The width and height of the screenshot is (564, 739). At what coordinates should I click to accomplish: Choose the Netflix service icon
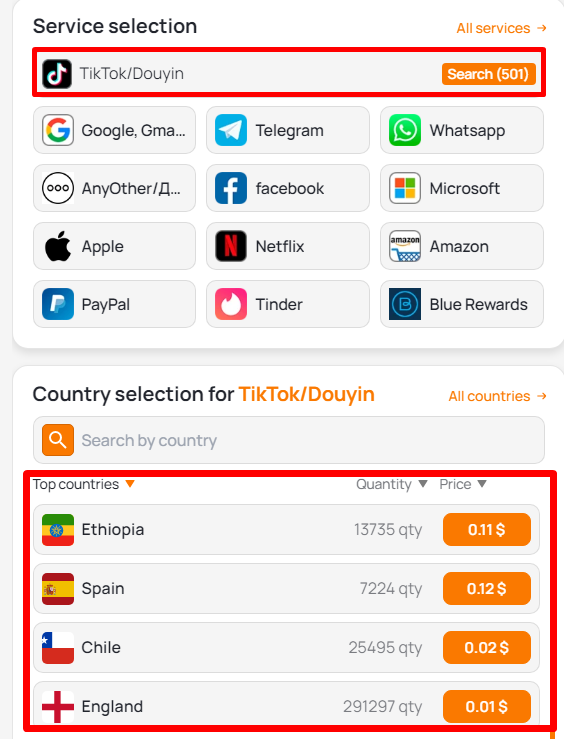(x=231, y=246)
